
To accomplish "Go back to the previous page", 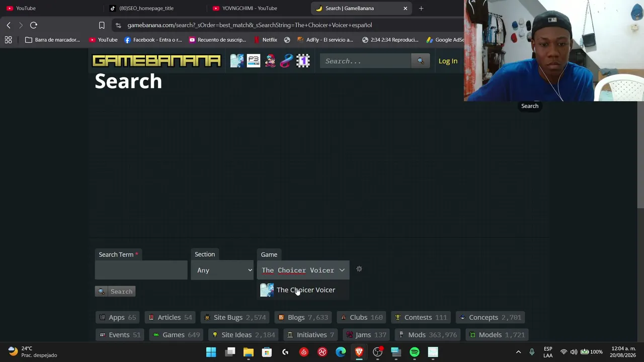I will pos(9,25).
